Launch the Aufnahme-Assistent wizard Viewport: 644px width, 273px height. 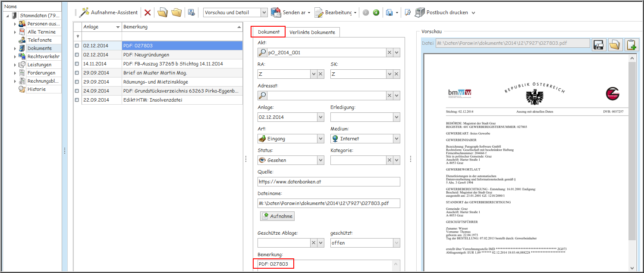109,12
